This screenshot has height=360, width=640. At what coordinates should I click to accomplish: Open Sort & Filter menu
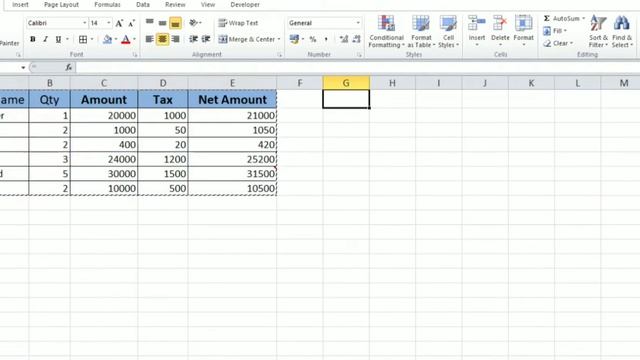pos(598,32)
